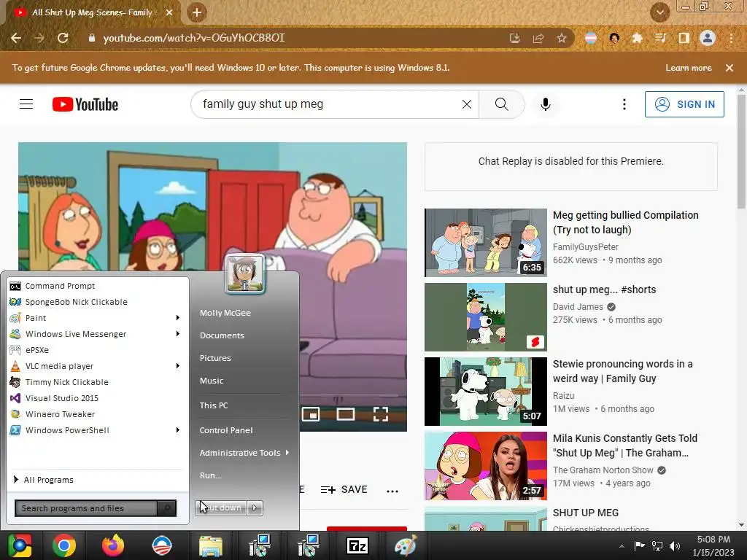
Task: Open Chrome side panel icon
Action: point(684,38)
